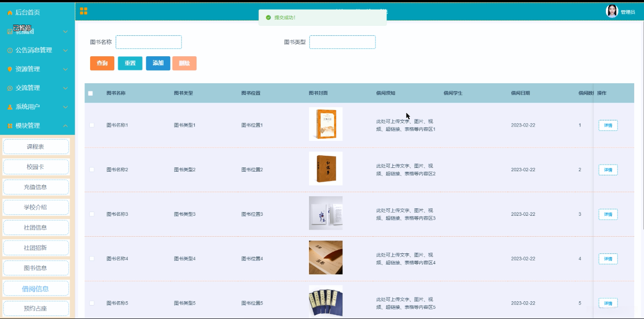Open the 课程表 submenu item

(36, 146)
